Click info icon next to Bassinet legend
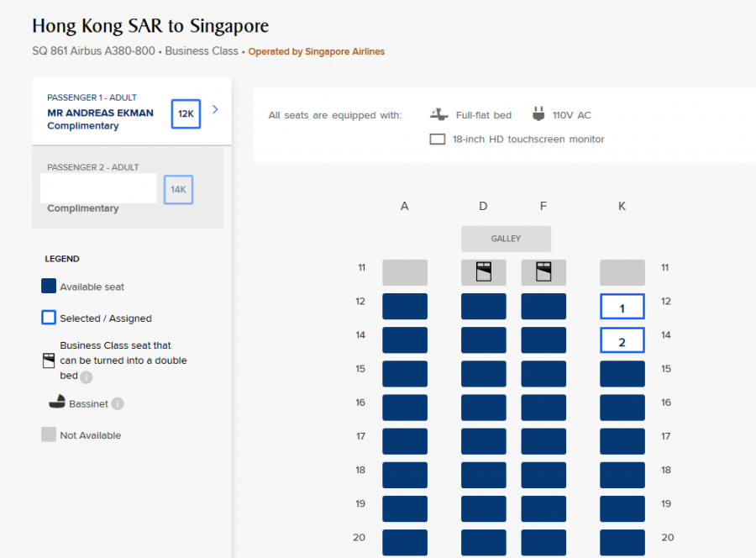The height and width of the screenshot is (558, 756). [118, 404]
